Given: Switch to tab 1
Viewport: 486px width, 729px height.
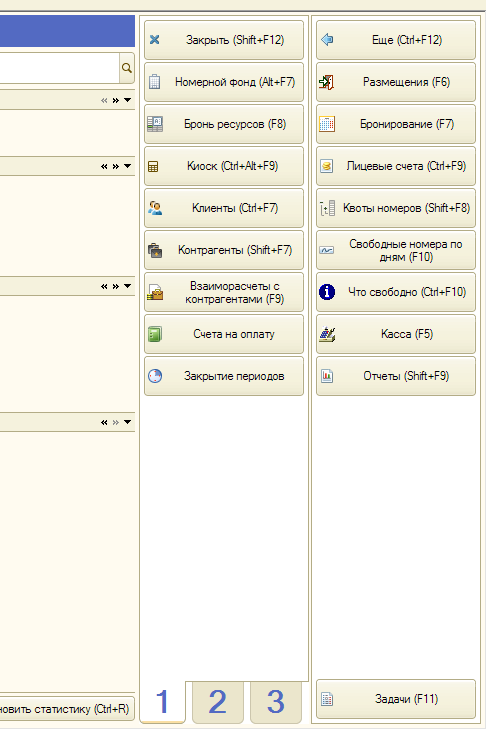Looking at the screenshot, I should (x=162, y=702).
